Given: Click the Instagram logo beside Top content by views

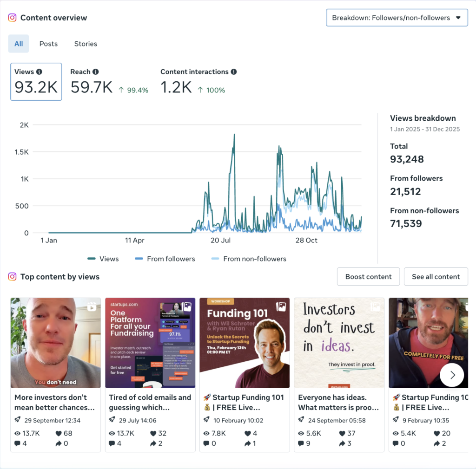Looking at the screenshot, I should [11, 276].
